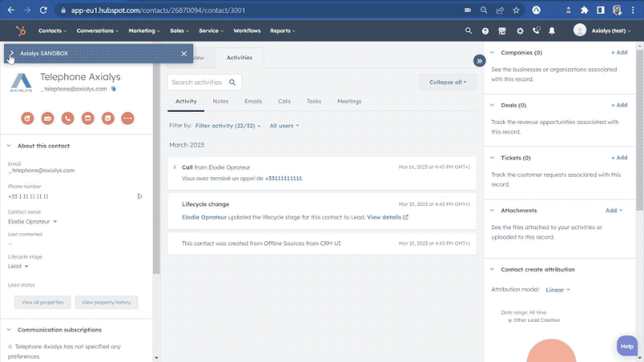This screenshot has height=362, width=644.
Task: Open the Chrome three-dot menu
Action: [633, 10]
